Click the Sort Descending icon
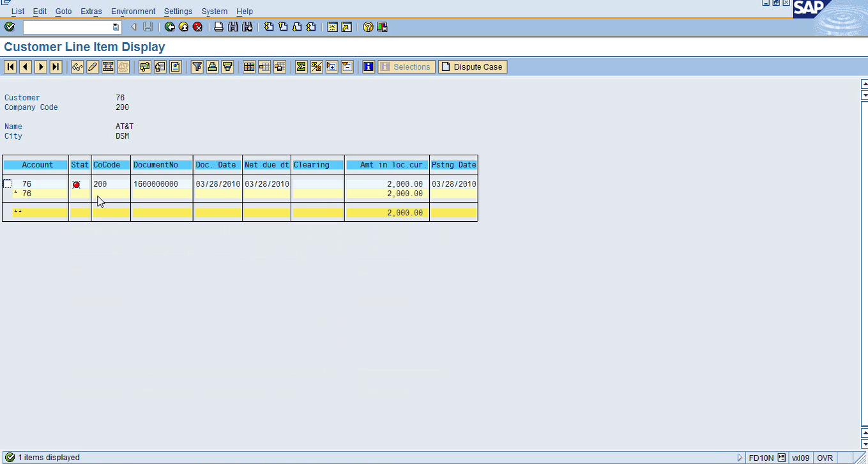 click(227, 66)
